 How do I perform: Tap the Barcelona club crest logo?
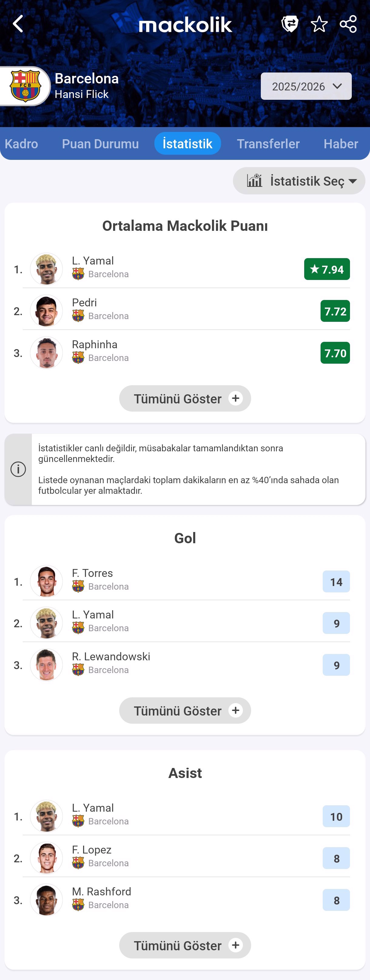point(25,86)
